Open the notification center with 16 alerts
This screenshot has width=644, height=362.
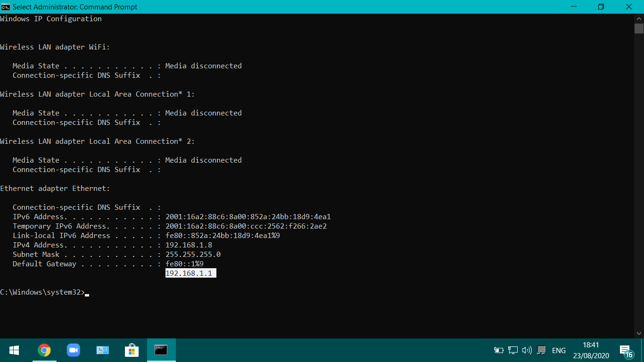point(626,351)
